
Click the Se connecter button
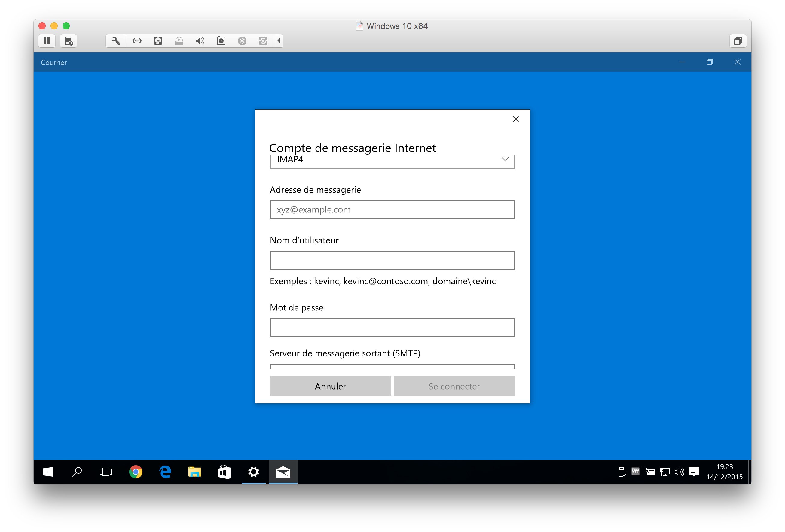click(454, 386)
